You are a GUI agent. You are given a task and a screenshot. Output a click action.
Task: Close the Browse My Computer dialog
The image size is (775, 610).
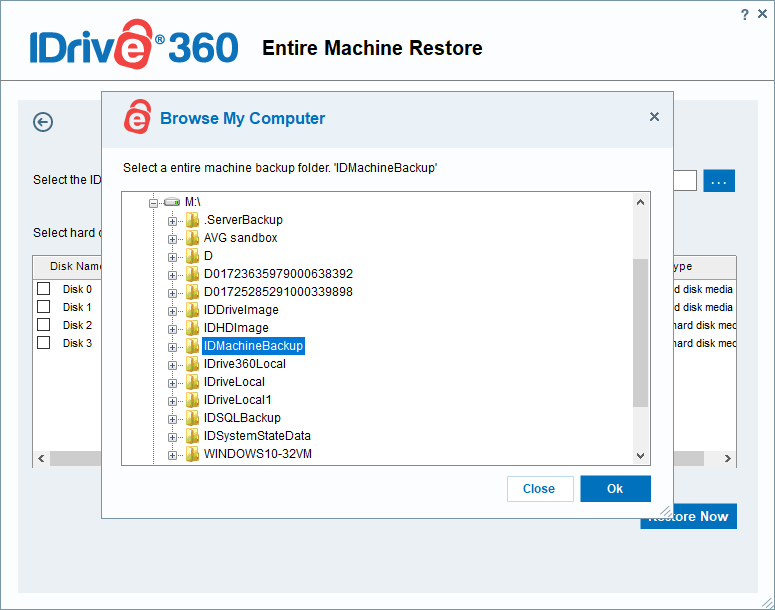(x=654, y=117)
